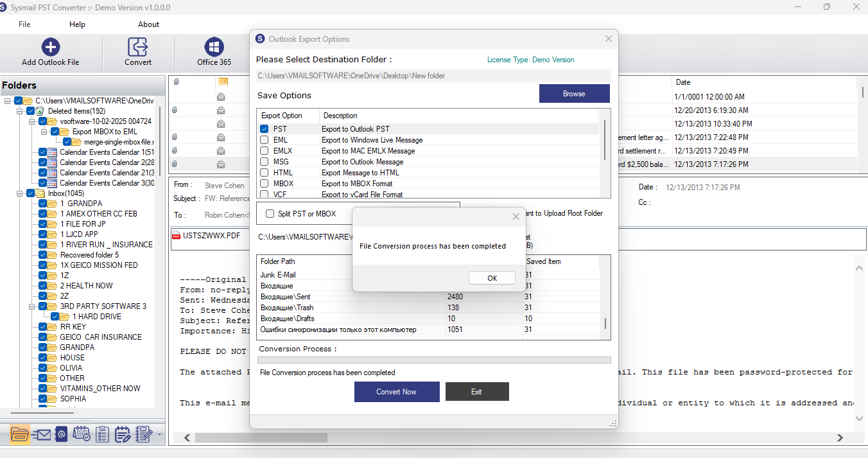Uncheck the Deleted Items folder checkbox
The width and height of the screenshot is (868, 458).
click(31, 111)
